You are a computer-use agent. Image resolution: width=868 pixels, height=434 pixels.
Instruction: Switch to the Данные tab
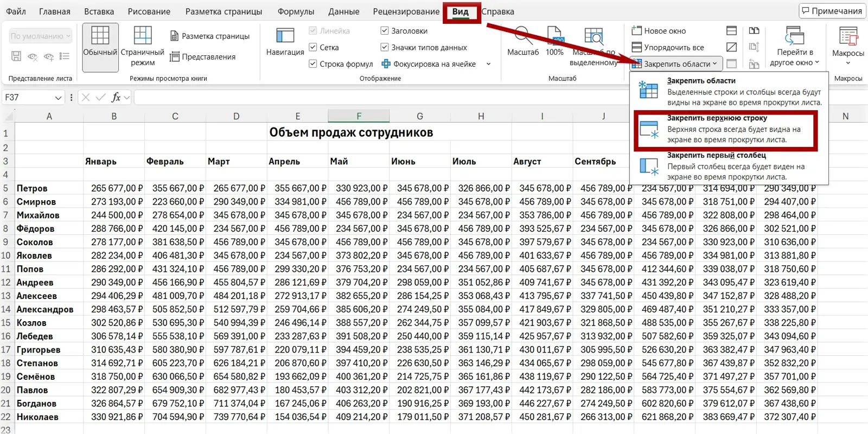344,11
